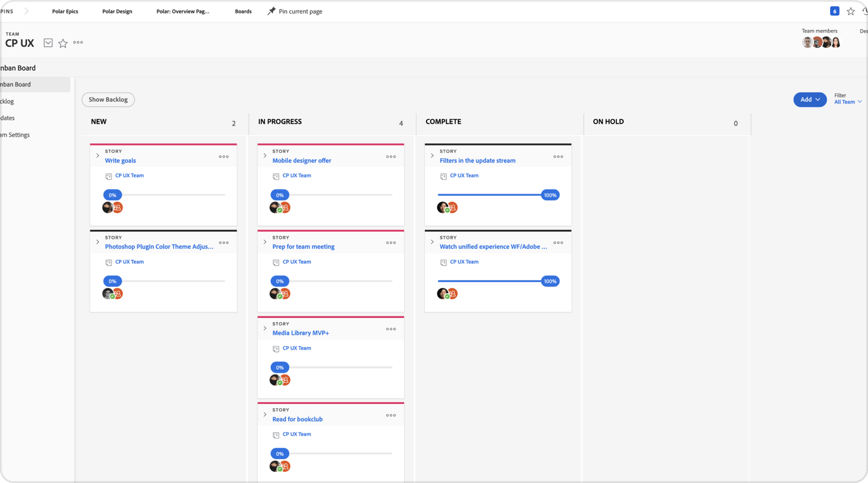Click the IN PROGRESS column header
This screenshot has height=483, width=868.
(x=280, y=122)
